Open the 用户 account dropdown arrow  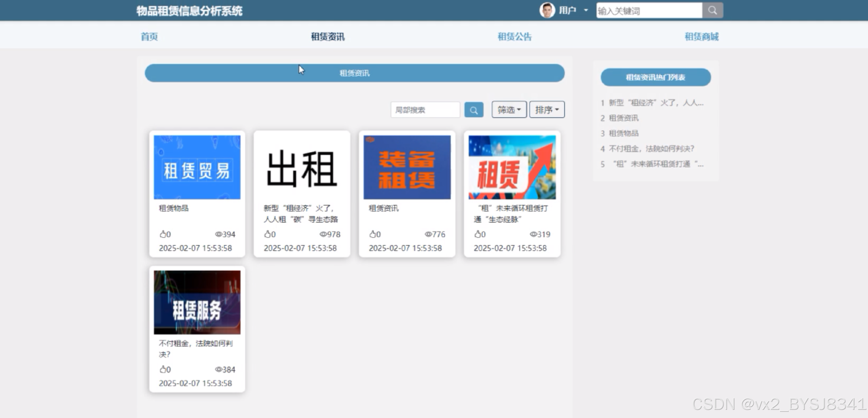click(586, 11)
